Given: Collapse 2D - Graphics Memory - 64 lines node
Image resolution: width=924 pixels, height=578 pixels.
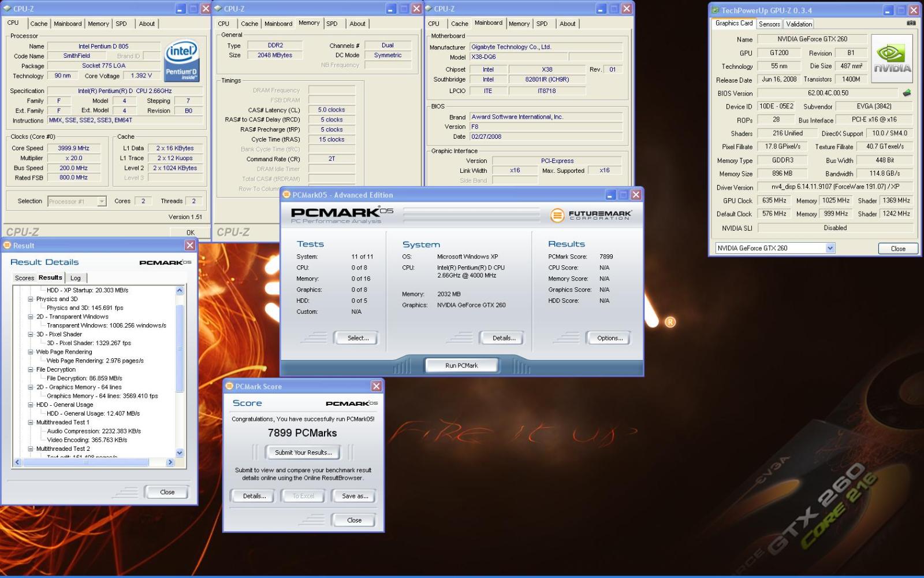Looking at the screenshot, I should [31, 387].
